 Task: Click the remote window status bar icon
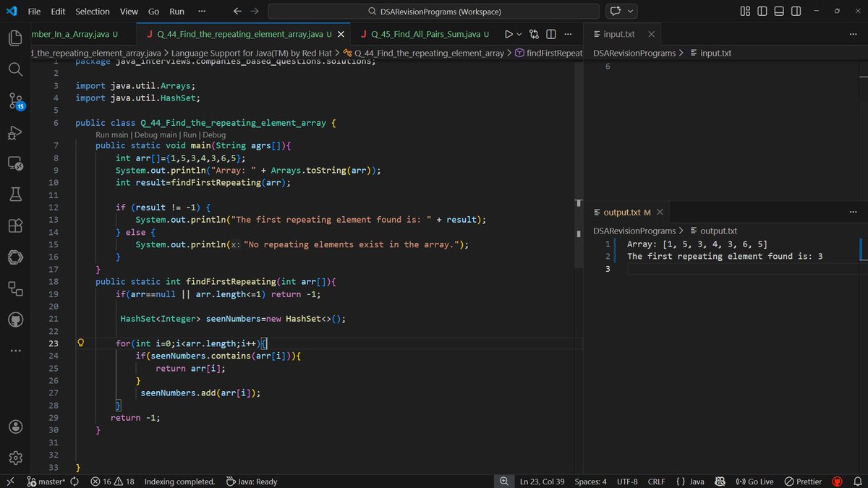click(10, 481)
